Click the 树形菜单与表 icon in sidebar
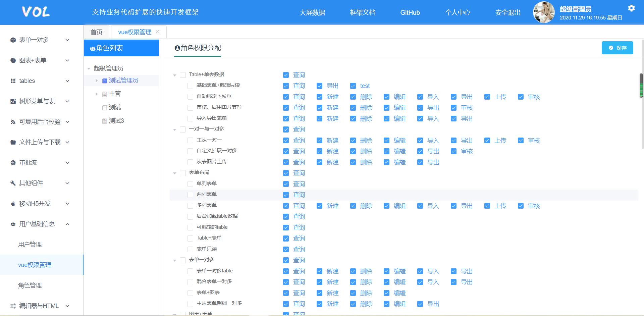Screen dimensions: 644x316 point(12,101)
